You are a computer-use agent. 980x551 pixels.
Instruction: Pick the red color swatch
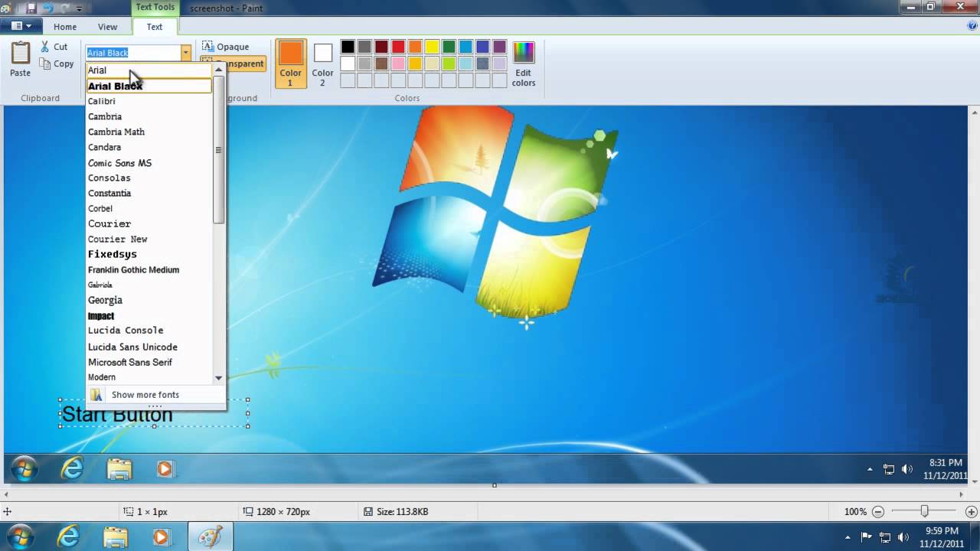[x=398, y=47]
